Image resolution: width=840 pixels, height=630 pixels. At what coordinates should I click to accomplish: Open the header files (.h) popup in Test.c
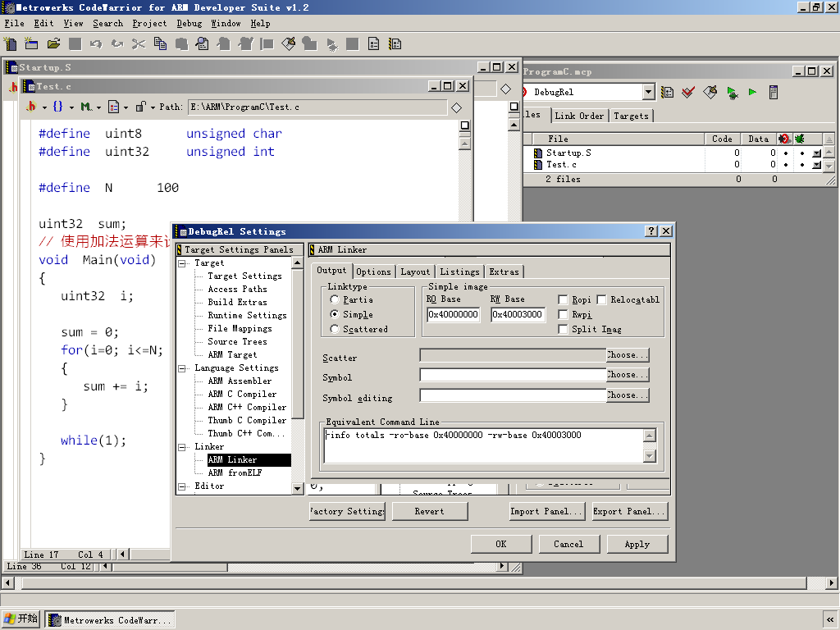click(36, 107)
